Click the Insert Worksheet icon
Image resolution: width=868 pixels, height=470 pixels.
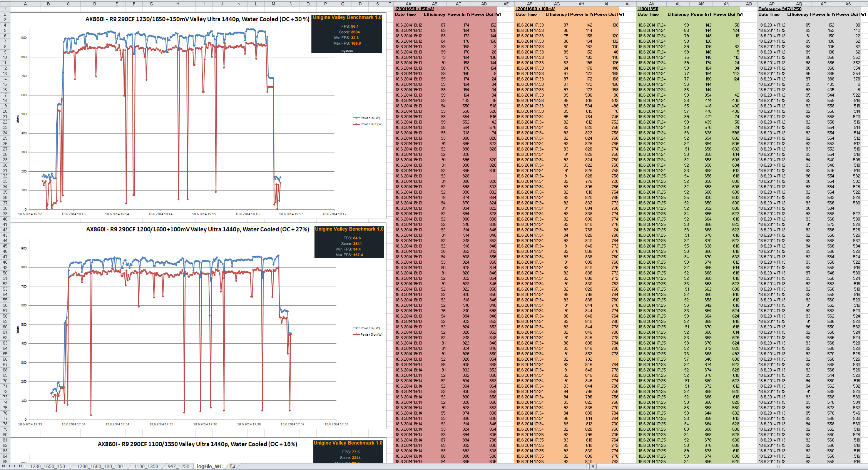coord(232,466)
